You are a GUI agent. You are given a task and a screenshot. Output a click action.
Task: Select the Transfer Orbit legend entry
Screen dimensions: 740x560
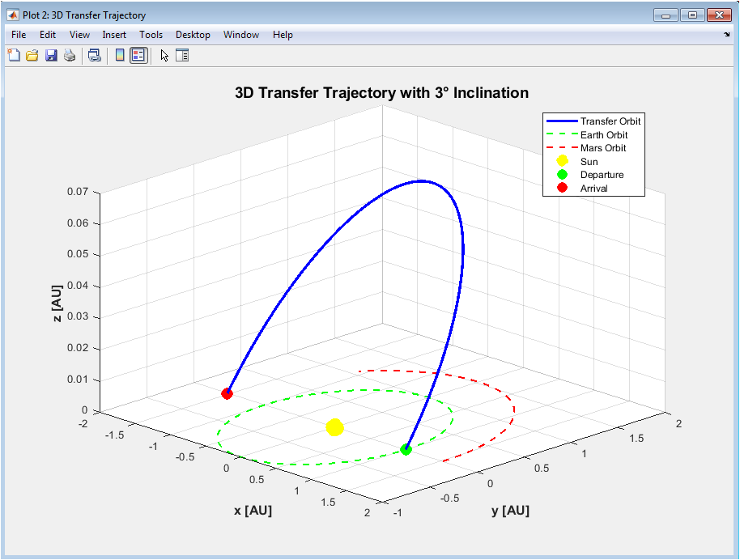[593, 121]
